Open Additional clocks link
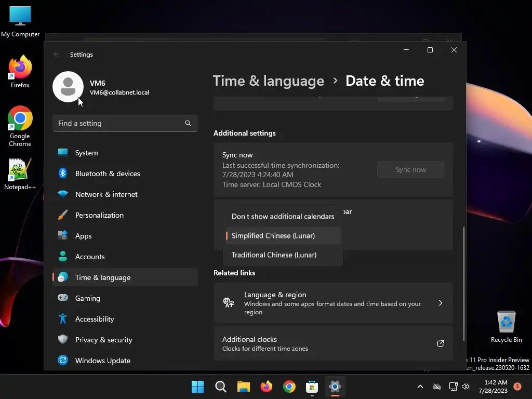 point(334,343)
